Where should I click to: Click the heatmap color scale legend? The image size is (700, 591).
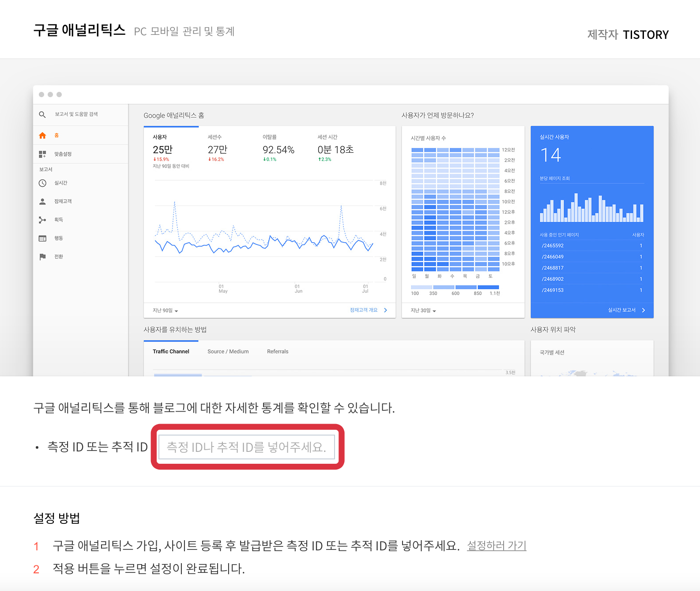pyautogui.click(x=455, y=287)
